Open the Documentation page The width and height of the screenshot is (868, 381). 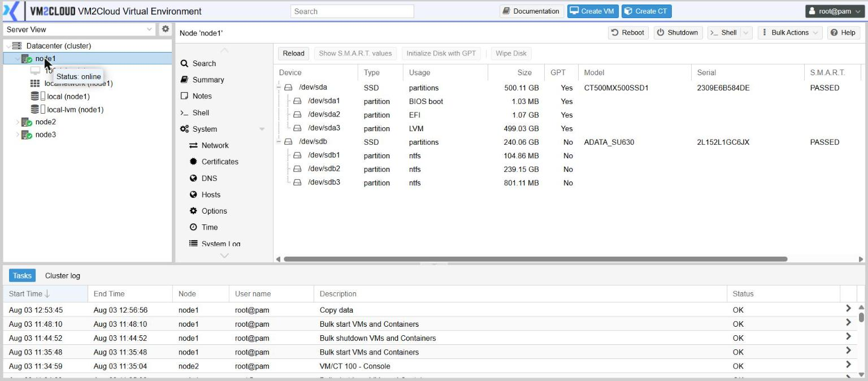point(531,11)
